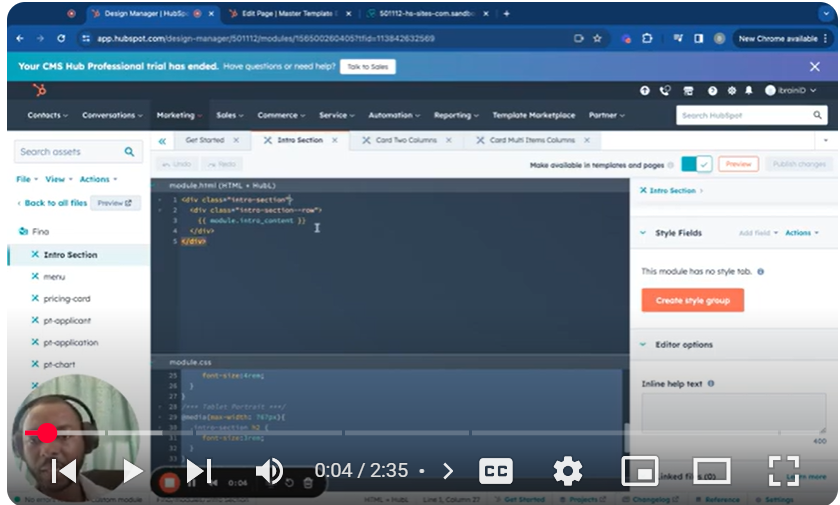
Task: Open Marketing navigation menu
Action: point(179,115)
